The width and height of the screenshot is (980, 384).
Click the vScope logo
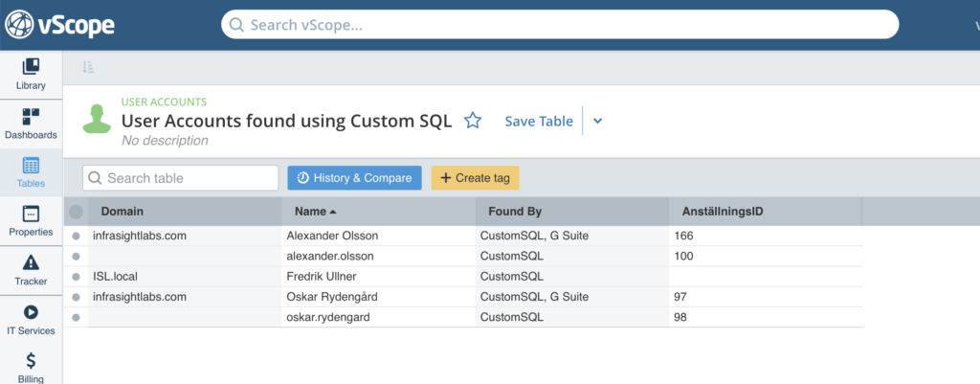point(59,25)
